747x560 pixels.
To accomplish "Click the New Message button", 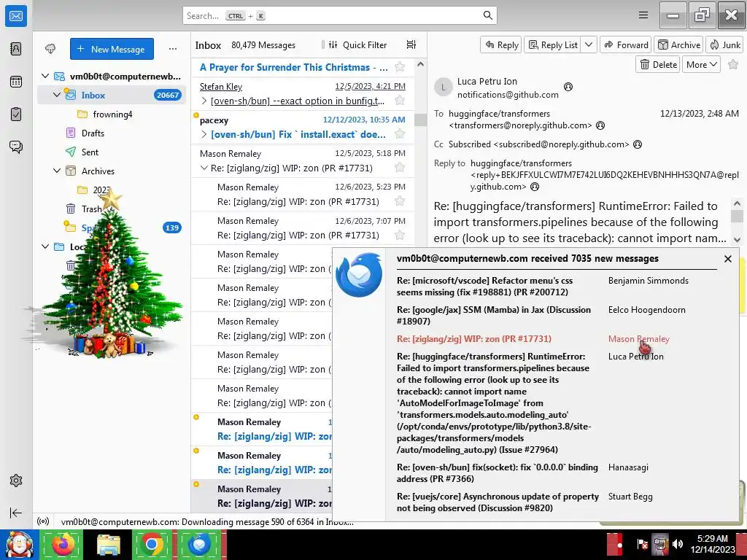I will click(112, 49).
